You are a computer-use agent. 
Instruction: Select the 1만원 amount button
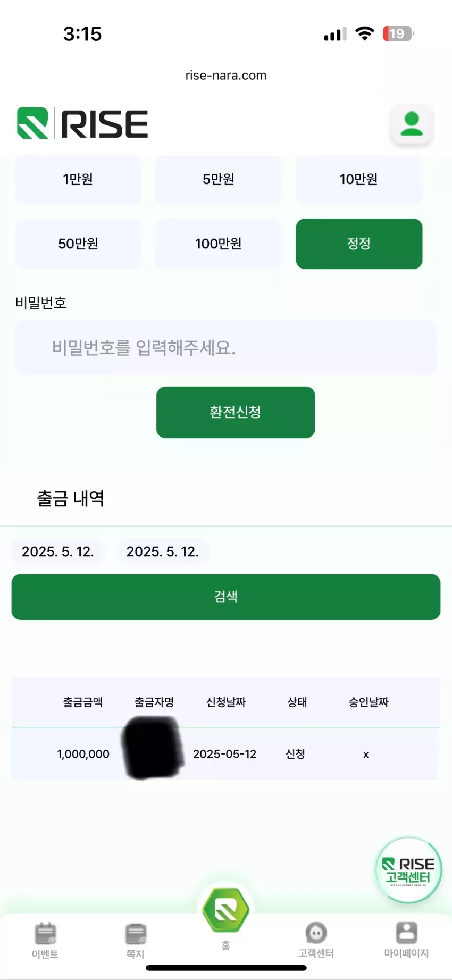pos(78,179)
